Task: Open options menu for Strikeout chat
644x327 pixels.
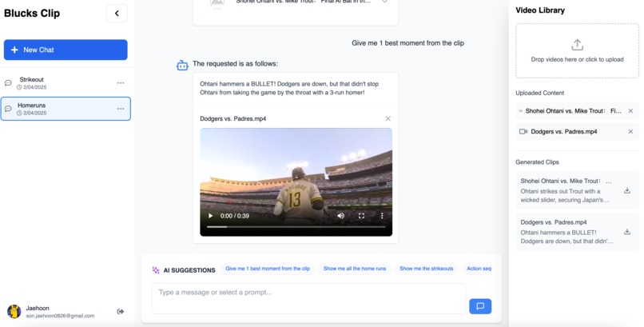Action: pyautogui.click(x=121, y=83)
